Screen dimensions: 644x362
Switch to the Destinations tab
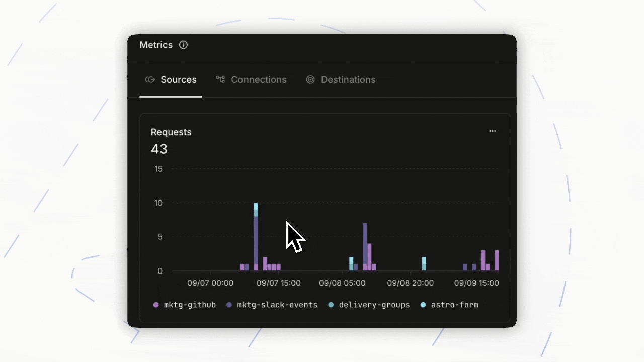tap(341, 80)
